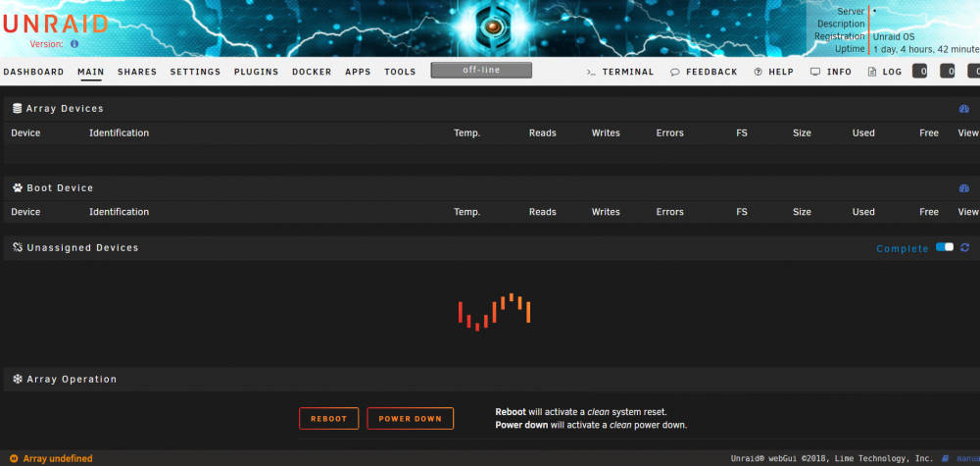Click Array Devices Temp. column header
This screenshot has height=466, width=980.
[466, 132]
